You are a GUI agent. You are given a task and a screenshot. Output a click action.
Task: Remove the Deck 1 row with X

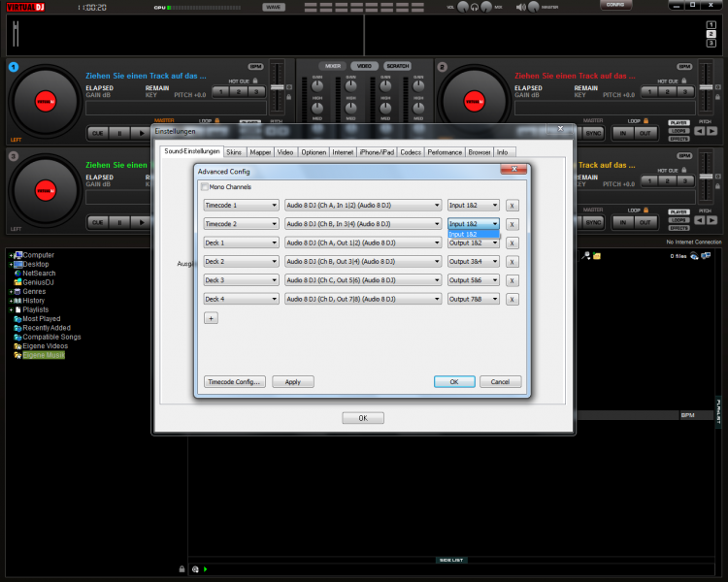513,243
